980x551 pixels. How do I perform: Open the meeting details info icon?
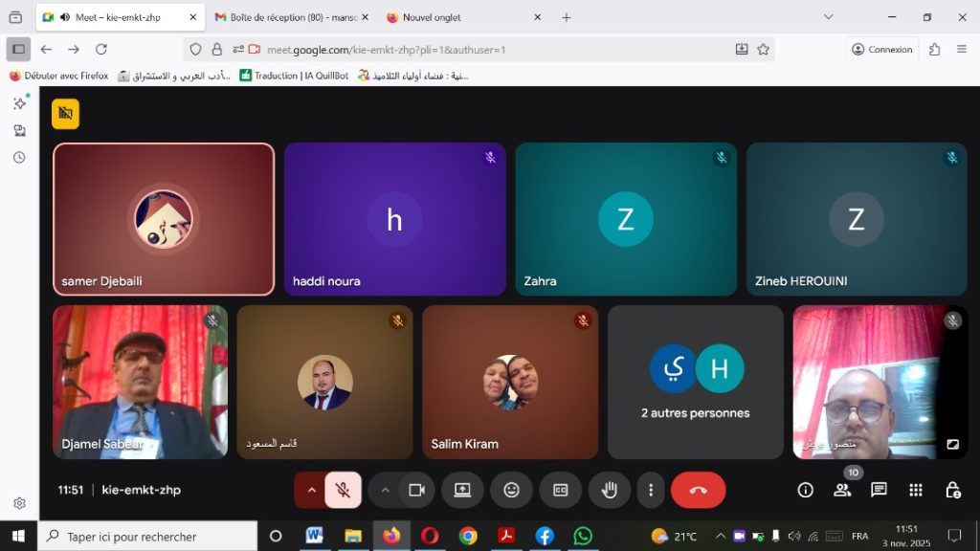[805, 490]
